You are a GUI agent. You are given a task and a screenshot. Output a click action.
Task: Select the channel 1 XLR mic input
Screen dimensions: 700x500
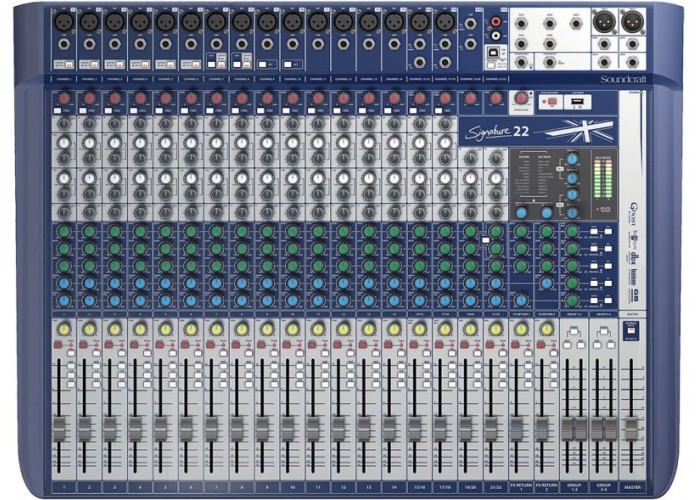point(63,21)
